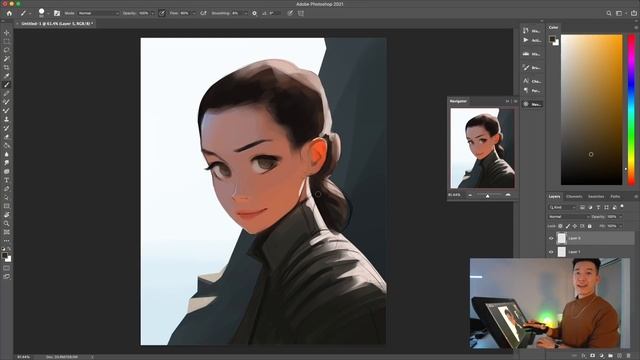Select the Move tool

click(x=7, y=33)
